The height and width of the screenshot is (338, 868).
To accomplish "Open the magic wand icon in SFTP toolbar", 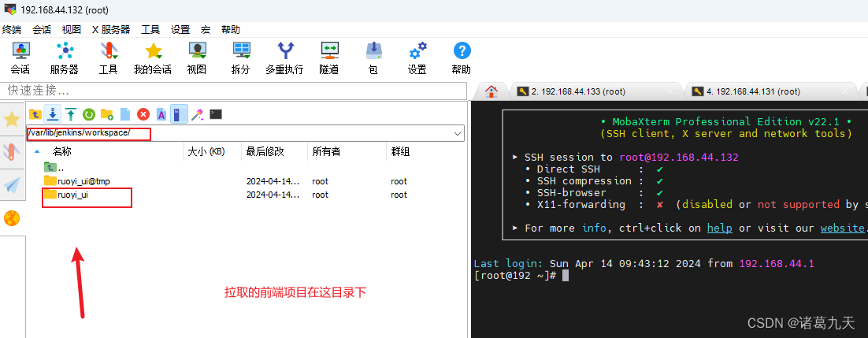I will coord(197,114).
